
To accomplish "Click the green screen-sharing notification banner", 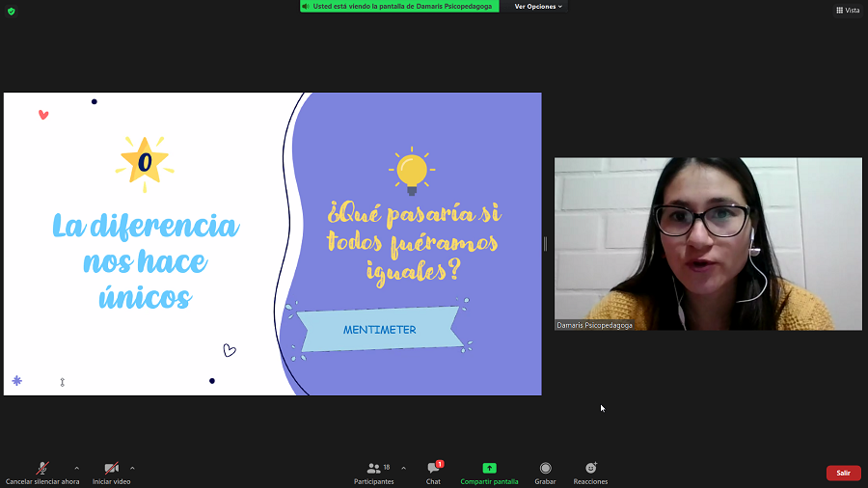I will point(399,6).
